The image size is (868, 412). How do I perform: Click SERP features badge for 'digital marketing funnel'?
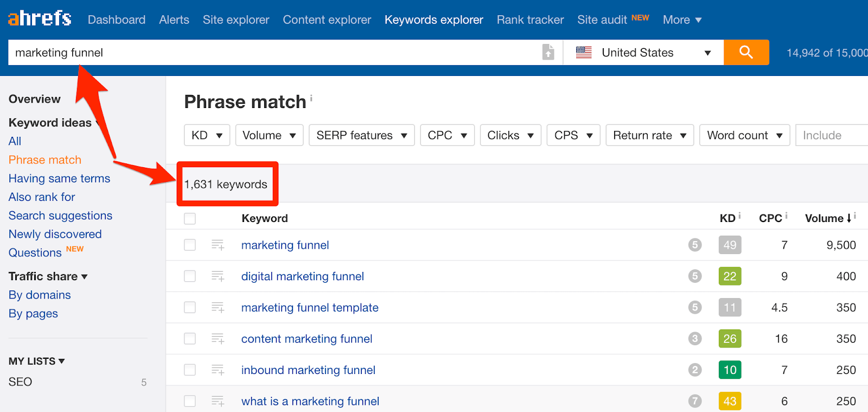[695, 276]
